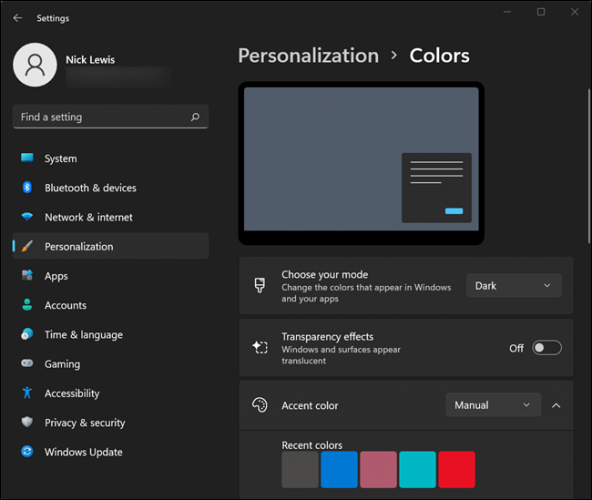592x500 pixels.
Task: Click the Transparency effects sparkle icon
Action: (x=260, y=347)
